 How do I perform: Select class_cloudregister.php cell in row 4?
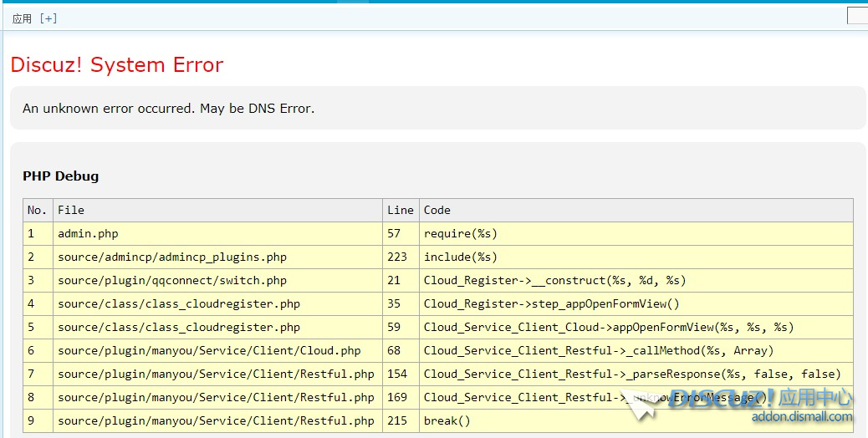click(217, 303)
